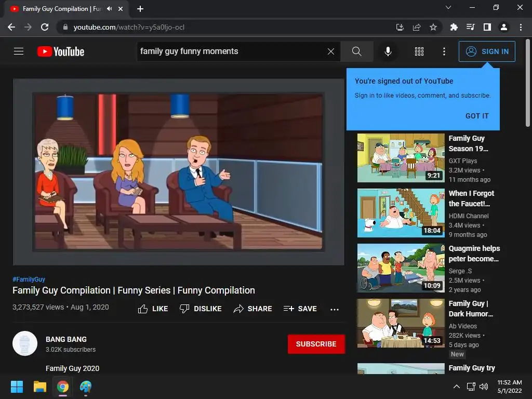Click the browser forward arrow
The image size is (532, 399).
tap(28, 27)
